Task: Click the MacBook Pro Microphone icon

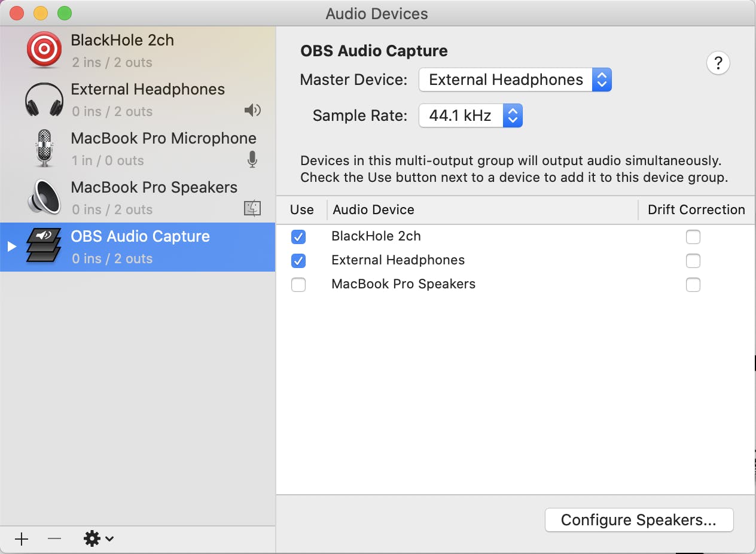Action: tap(44, 148)
